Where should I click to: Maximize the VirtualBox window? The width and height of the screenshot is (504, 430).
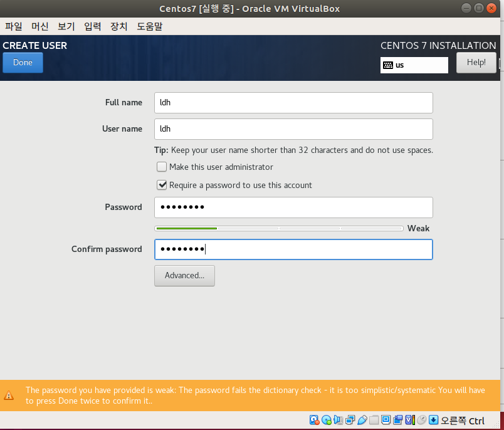click(x=478, y=8)
